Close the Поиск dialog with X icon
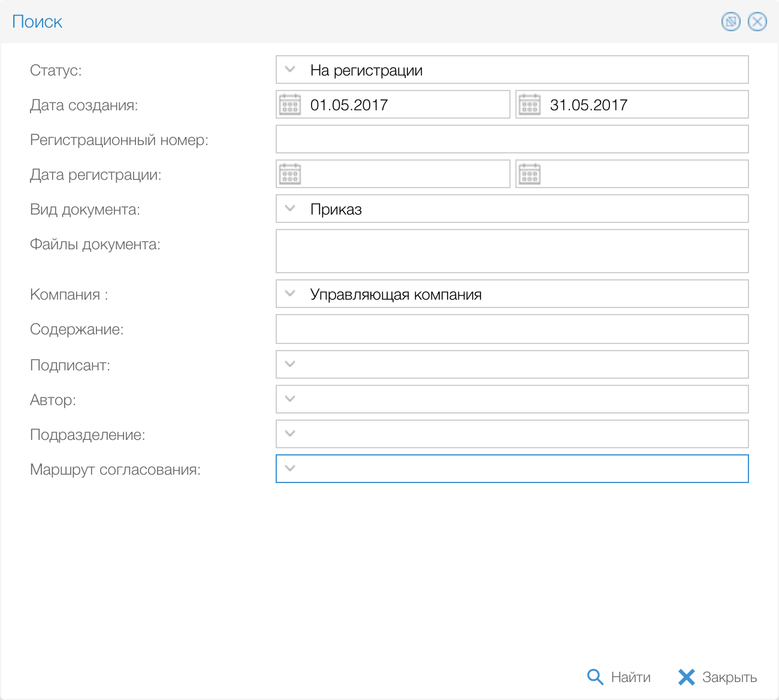 click(x=757, y=22)
